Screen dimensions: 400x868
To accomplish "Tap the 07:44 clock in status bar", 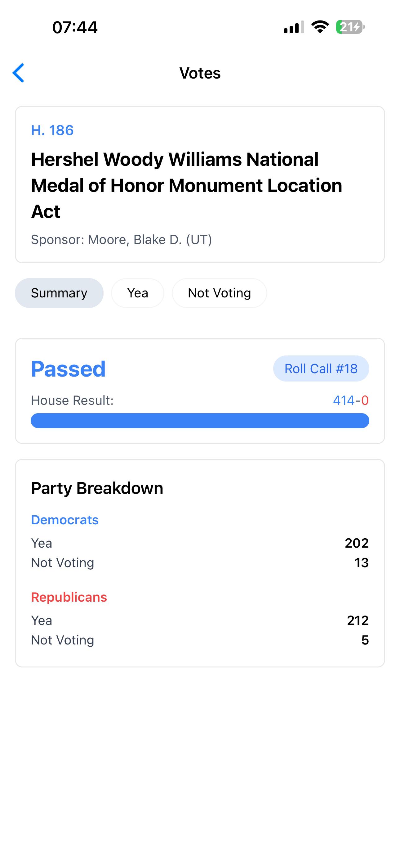I will pyautogui.click(x=75, y=27).
